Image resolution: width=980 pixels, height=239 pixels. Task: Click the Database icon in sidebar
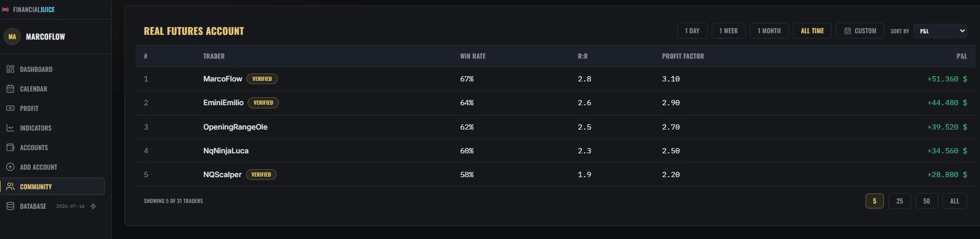tap(10, 206)
